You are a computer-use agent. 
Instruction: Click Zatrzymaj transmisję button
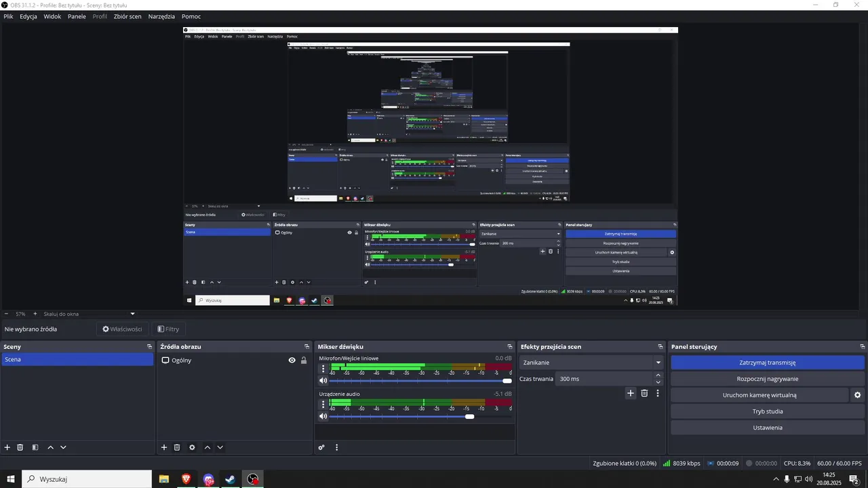768,363
